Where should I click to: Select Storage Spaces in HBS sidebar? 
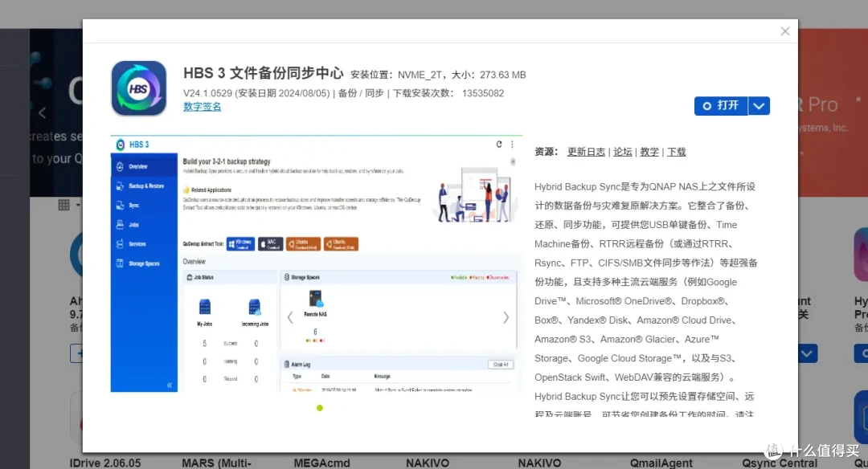(144, 263)
